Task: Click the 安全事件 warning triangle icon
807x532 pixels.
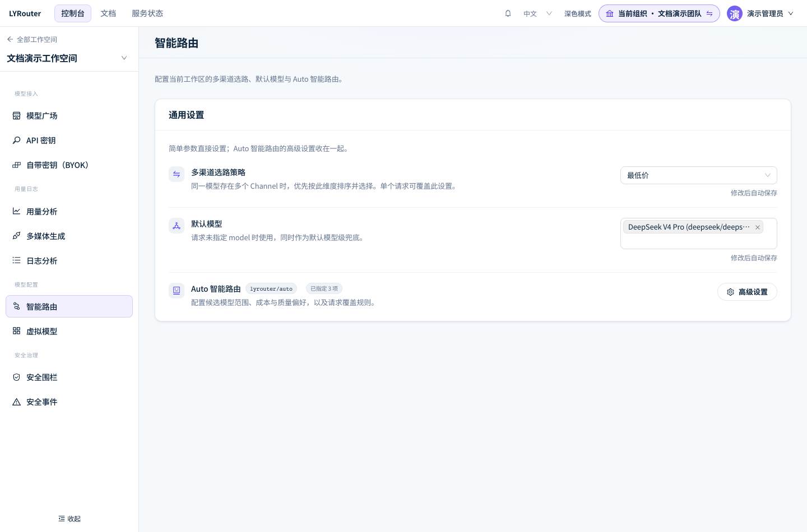Action: tap(16, 402)
